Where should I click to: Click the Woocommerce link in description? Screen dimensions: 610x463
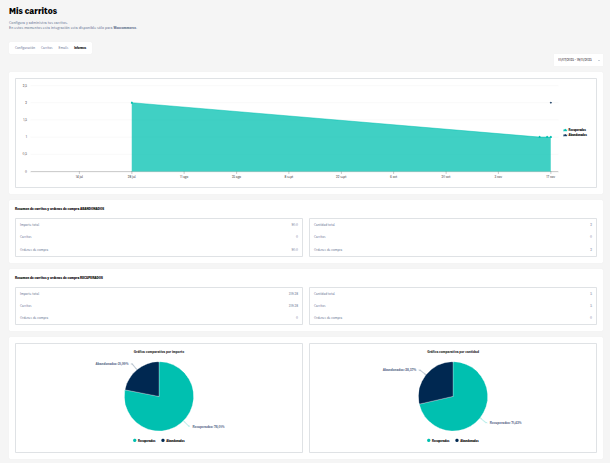tap(125, 28)
